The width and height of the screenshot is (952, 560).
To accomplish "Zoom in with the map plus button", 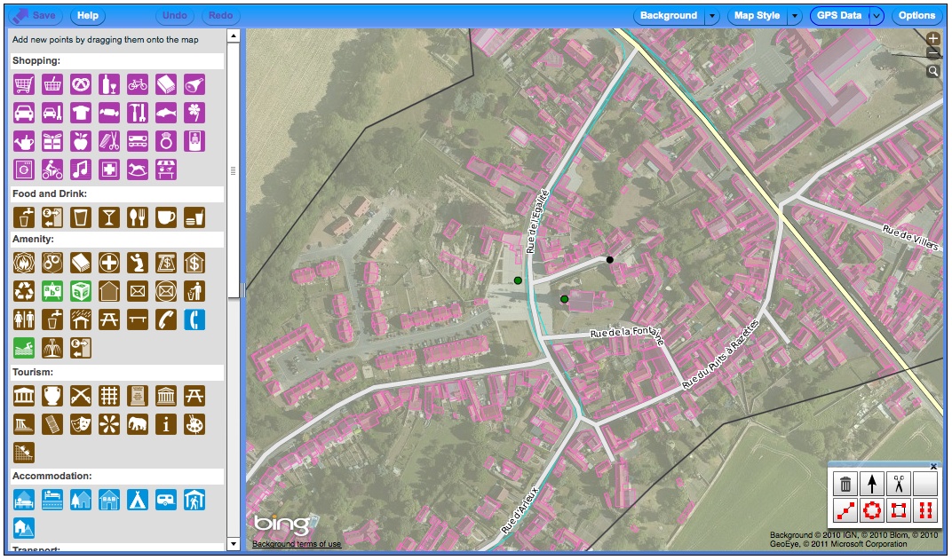I will click(x=933, y=39).
